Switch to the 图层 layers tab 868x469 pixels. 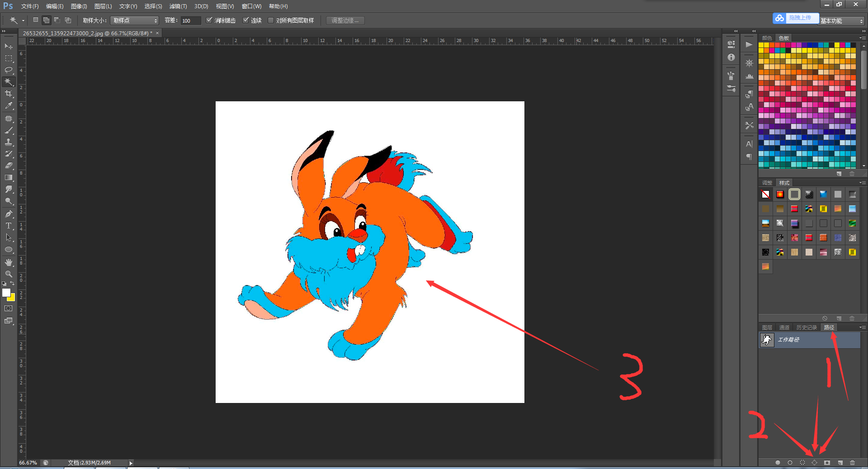(x=767, y=327)
